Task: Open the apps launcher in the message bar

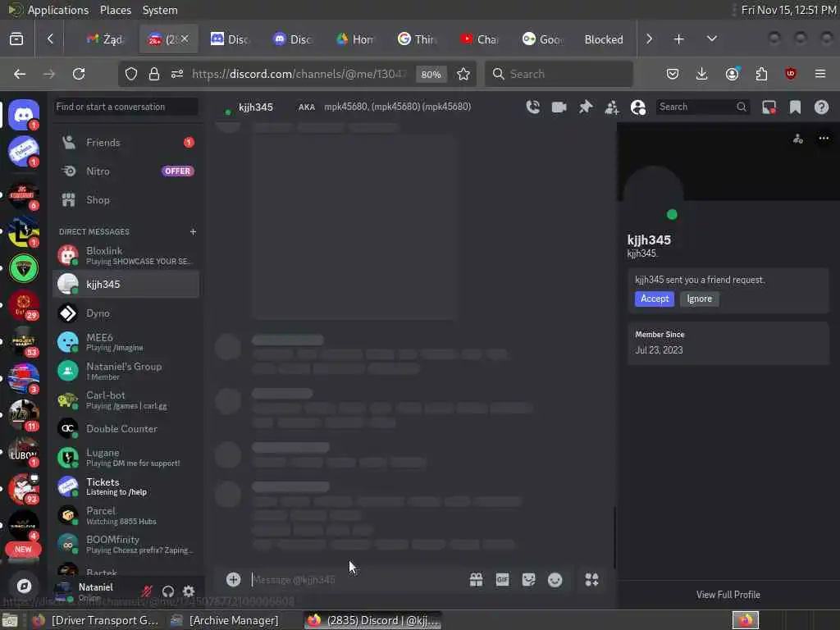Action: (592, 580)
